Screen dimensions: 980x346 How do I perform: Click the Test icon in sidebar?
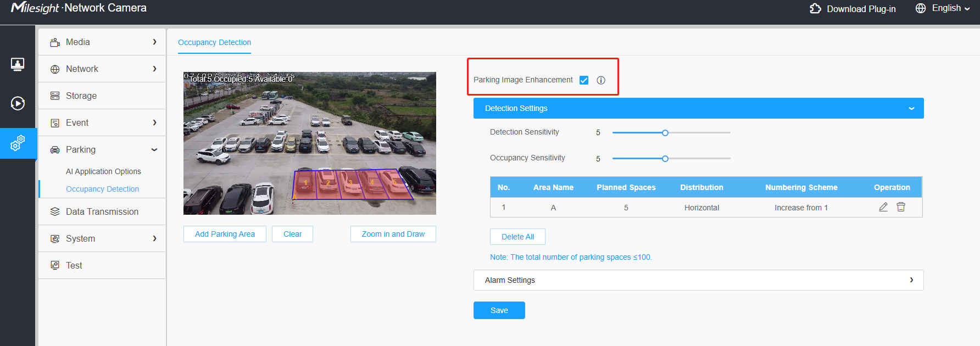55,266
